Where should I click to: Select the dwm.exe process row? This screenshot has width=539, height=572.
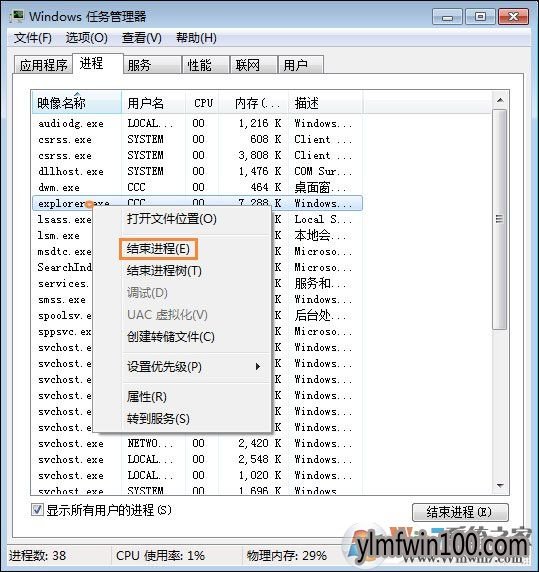pos(197,188)
